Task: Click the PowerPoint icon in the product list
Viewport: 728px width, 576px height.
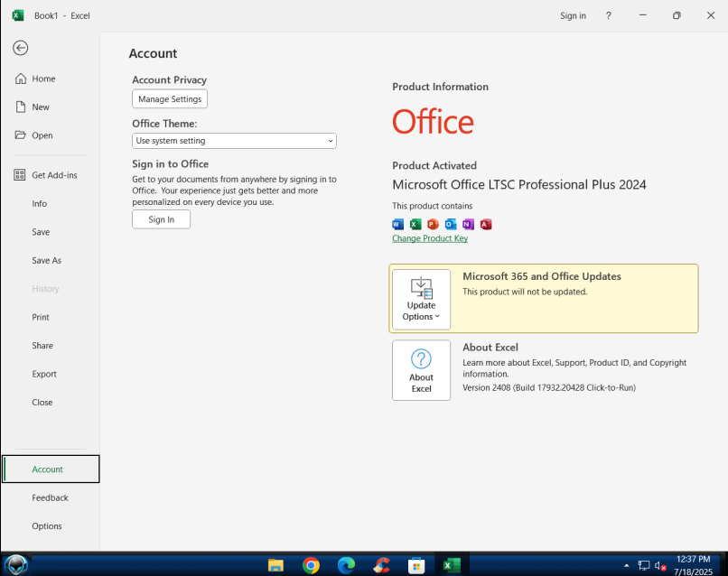Action: (x=434, y=225)
